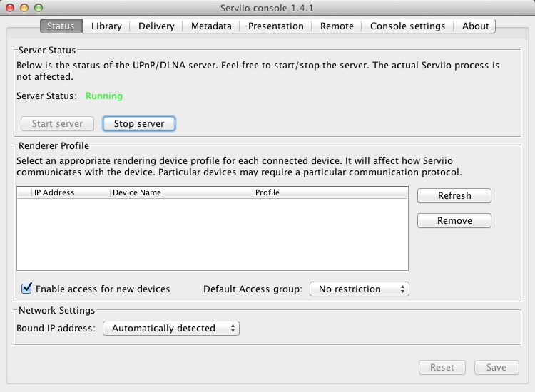Click the Device Name column header
Screen dimensions: 535x392
tap(181, 192)
